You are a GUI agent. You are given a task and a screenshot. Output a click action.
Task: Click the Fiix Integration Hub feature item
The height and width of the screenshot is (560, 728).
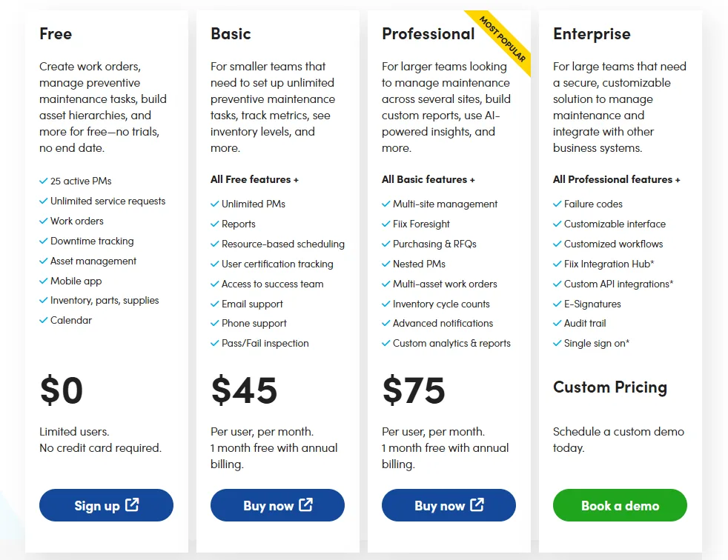click(603, 264)
